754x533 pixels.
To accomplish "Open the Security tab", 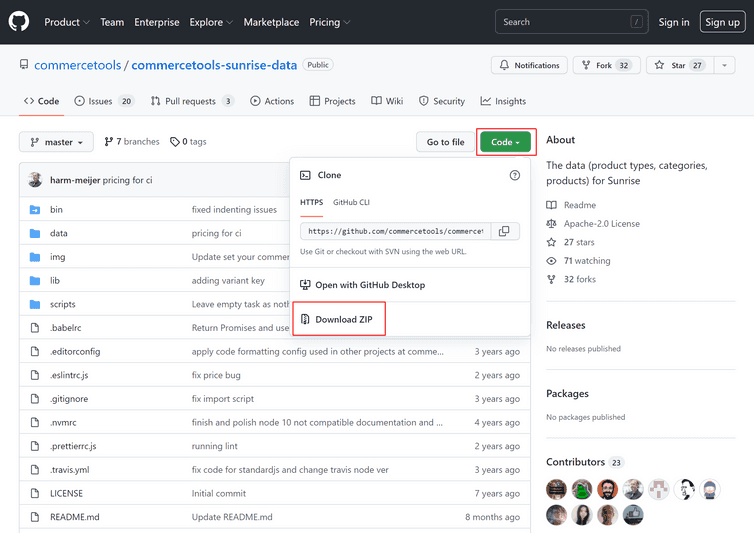I will click(442, 101).
